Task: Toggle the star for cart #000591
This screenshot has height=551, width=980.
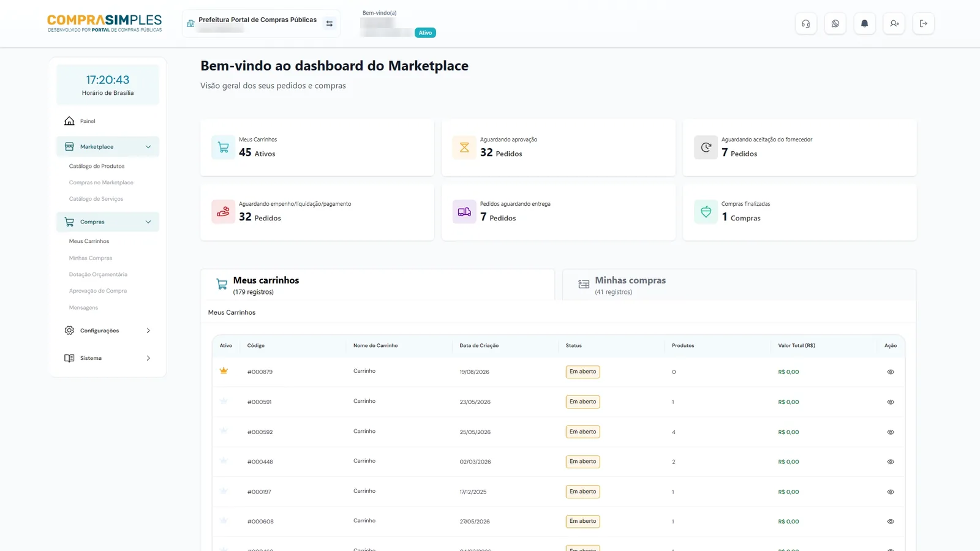Action: point(224,401)
